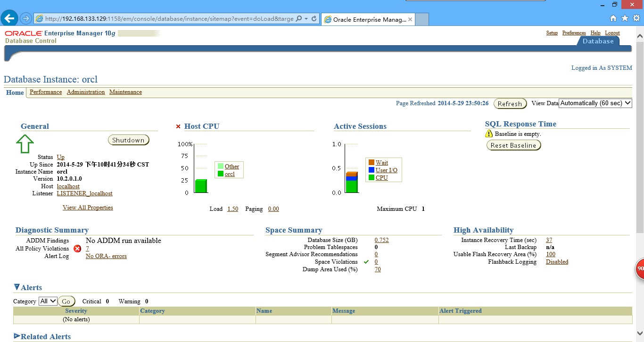Click the Shutdown button
This screenshot has height=342, width=644.
[128, 140]
